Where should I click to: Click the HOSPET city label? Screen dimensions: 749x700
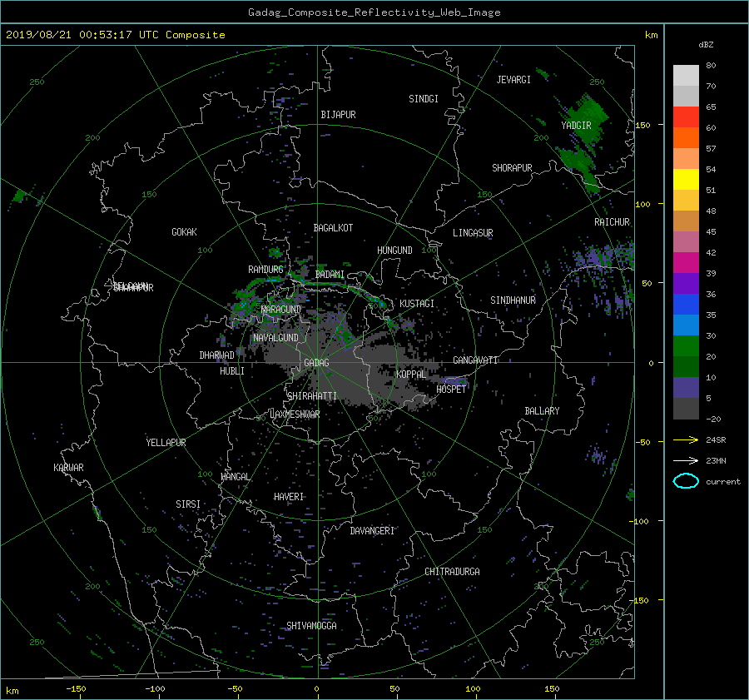click(451, 390)
